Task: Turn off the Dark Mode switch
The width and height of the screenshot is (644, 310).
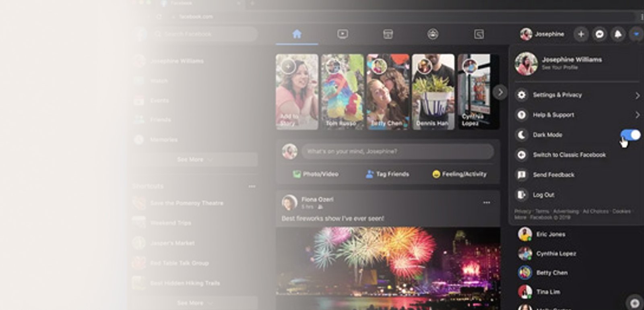Action: 630,134
